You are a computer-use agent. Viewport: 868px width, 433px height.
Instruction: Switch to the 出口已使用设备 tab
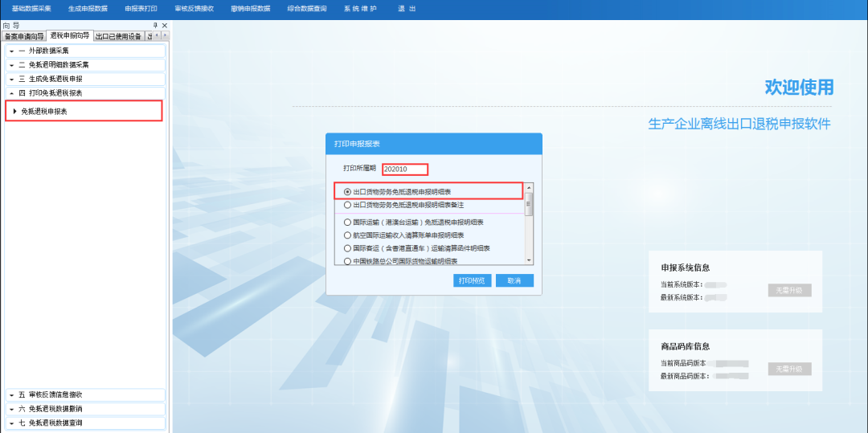coord(118,36)
